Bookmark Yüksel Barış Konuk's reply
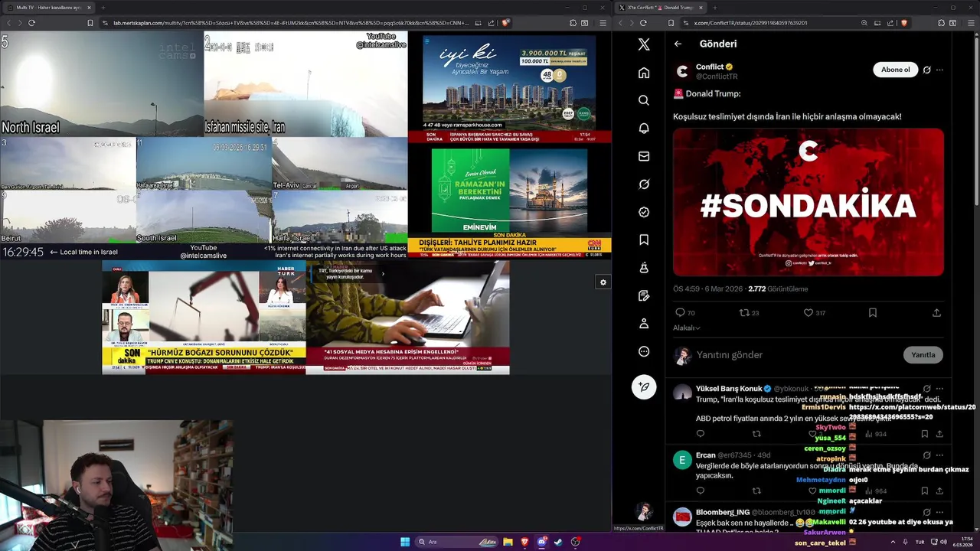The width and height of the screenshot is (980, 551). (x=925, y=434)
